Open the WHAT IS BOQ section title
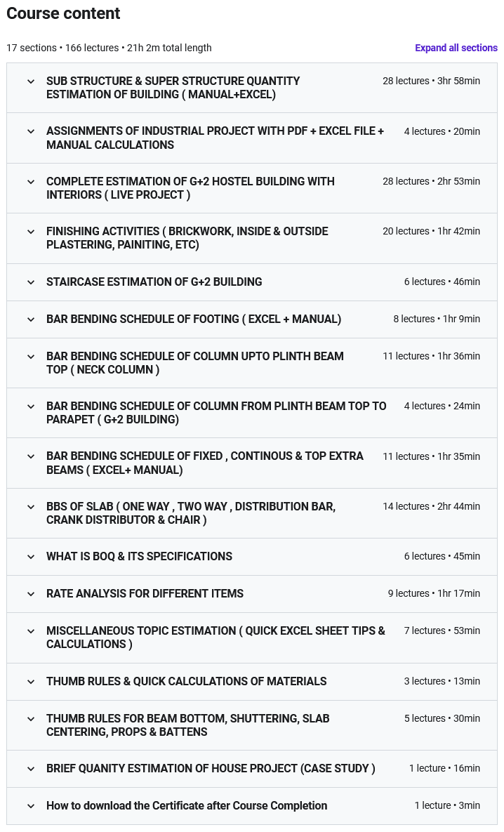 (x=139, y=556)
